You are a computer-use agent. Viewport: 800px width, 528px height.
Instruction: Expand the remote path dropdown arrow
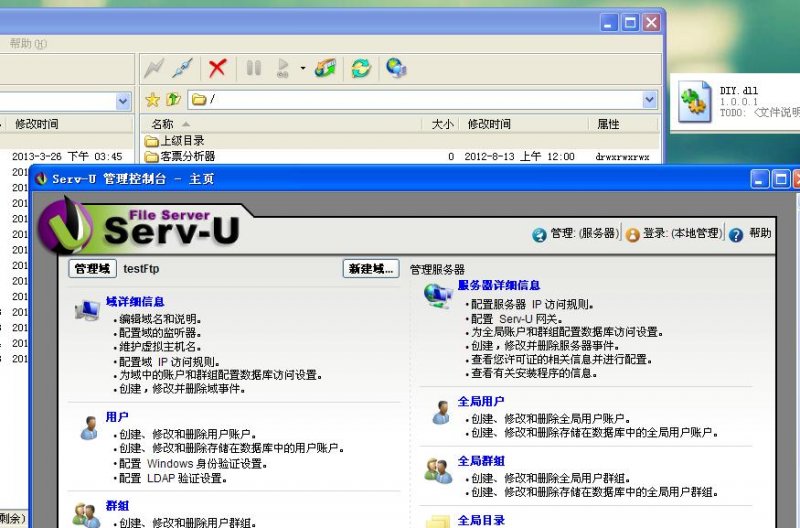tap(649, 99)
